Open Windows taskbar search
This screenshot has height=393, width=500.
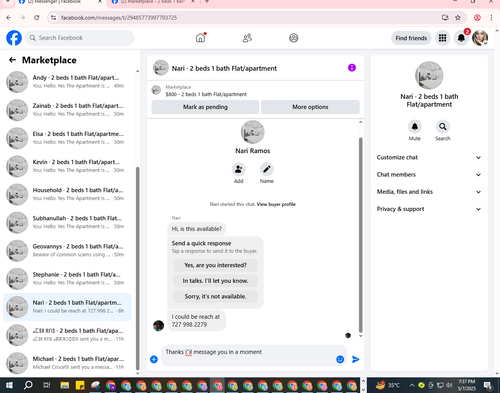(x=28, y=385)
